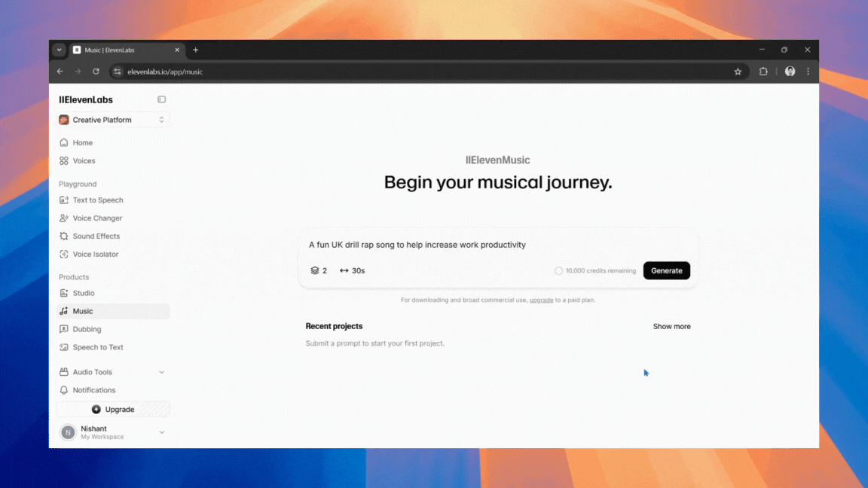Expand the Audio Tools chevron
The width and height of the screenshot is (868, 488).
(x=162, y=372)
